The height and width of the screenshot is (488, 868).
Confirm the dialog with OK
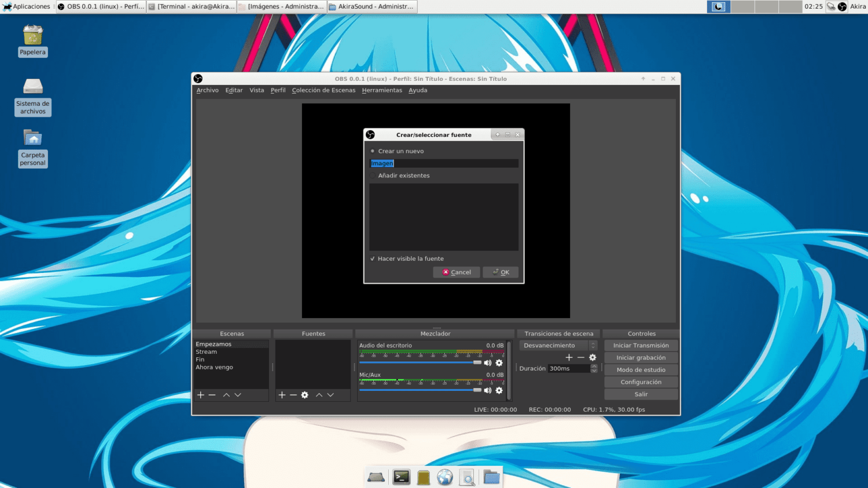[500, 272]
